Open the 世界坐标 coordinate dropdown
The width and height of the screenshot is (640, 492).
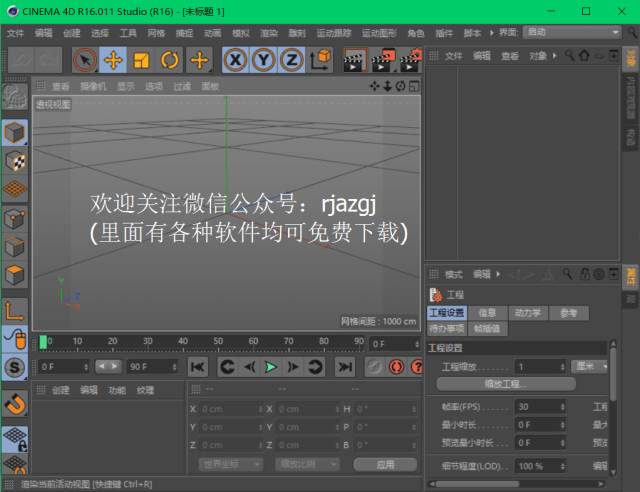click(x=230, y=464)
